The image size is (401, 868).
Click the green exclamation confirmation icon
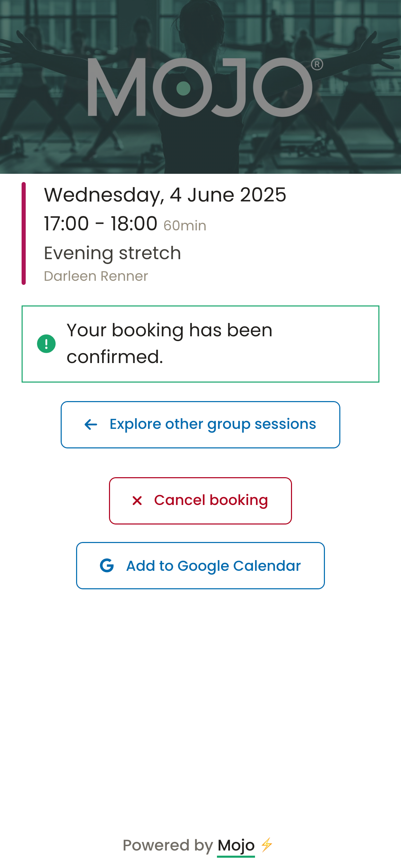point(46,344)
